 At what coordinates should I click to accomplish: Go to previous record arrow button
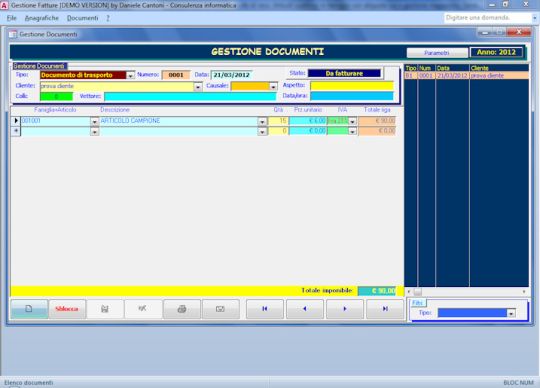point(305,309)
